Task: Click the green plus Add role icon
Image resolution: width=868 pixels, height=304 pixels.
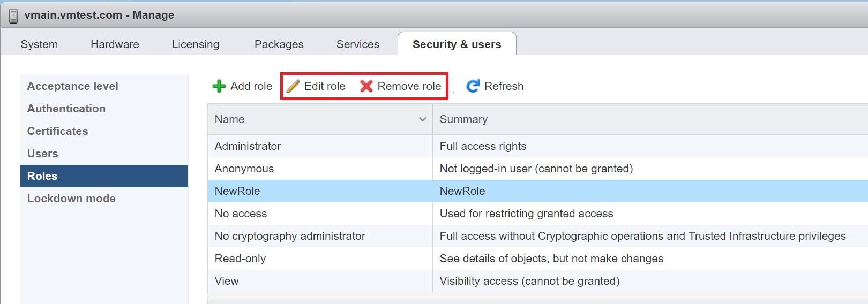Action: click(219, 86)
